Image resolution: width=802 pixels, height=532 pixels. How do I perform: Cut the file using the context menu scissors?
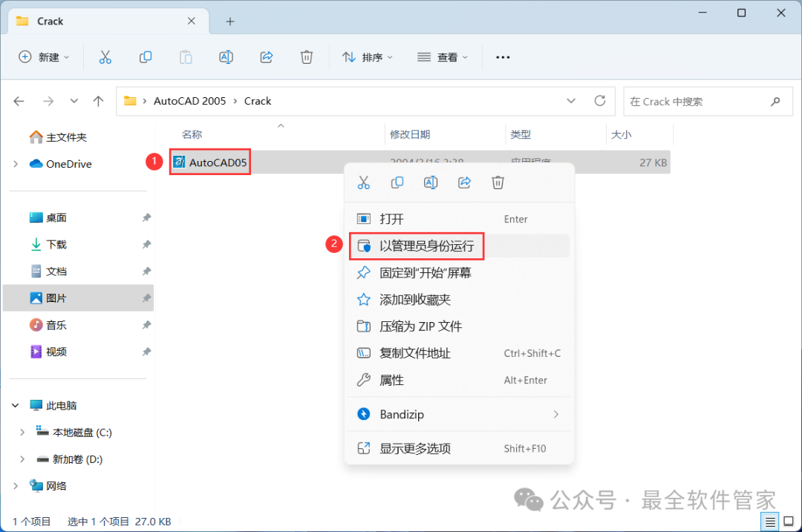364,183
